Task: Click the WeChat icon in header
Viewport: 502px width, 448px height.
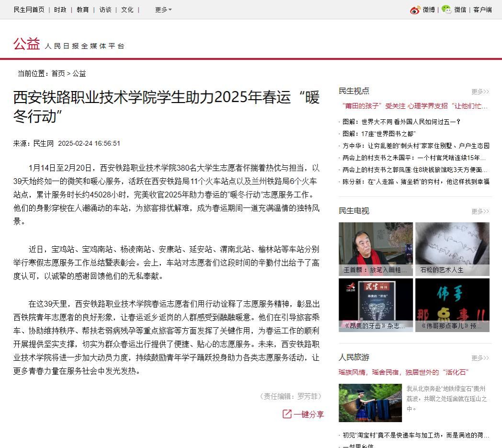Action: 446,10
